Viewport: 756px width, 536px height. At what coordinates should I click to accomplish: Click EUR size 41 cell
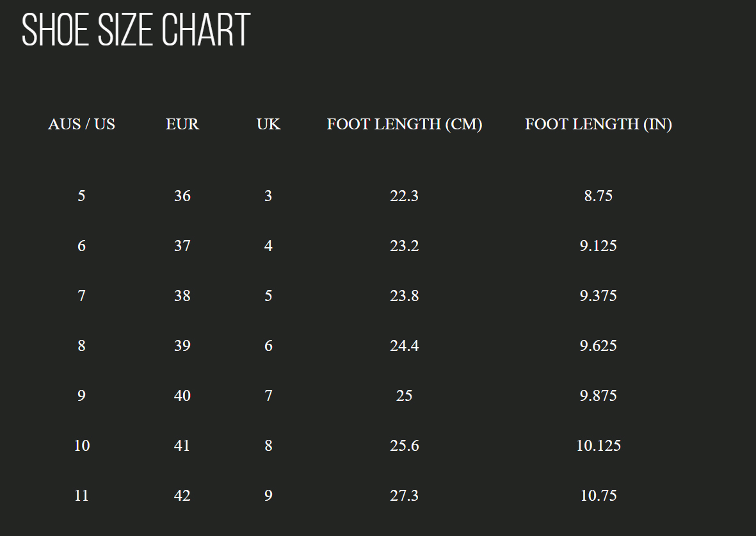point(182,446)
